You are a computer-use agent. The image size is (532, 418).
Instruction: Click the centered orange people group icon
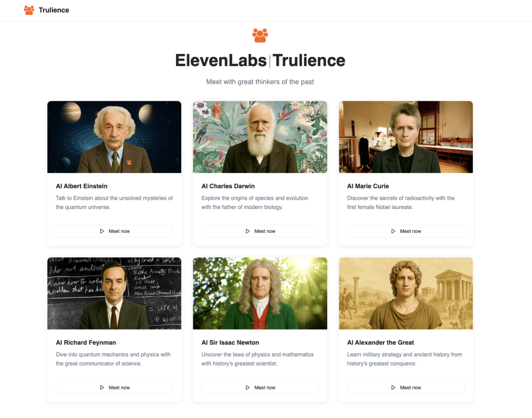click(x=260, y=35)
